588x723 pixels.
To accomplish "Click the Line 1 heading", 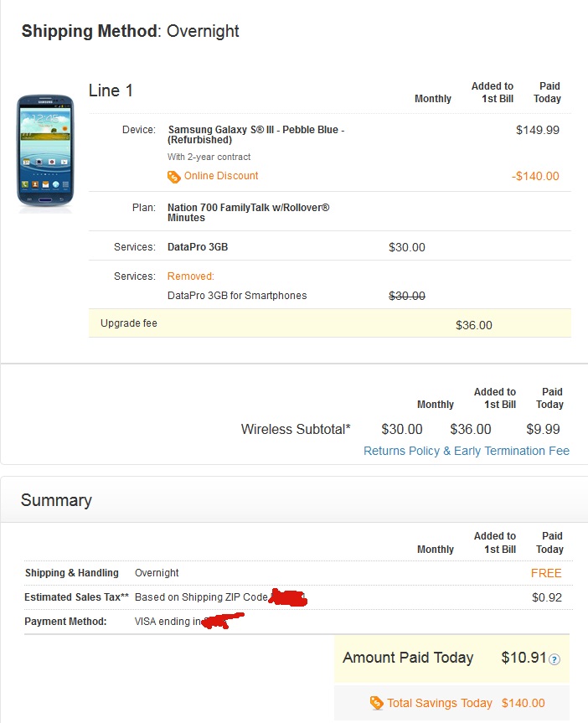I will coord(111,90).
